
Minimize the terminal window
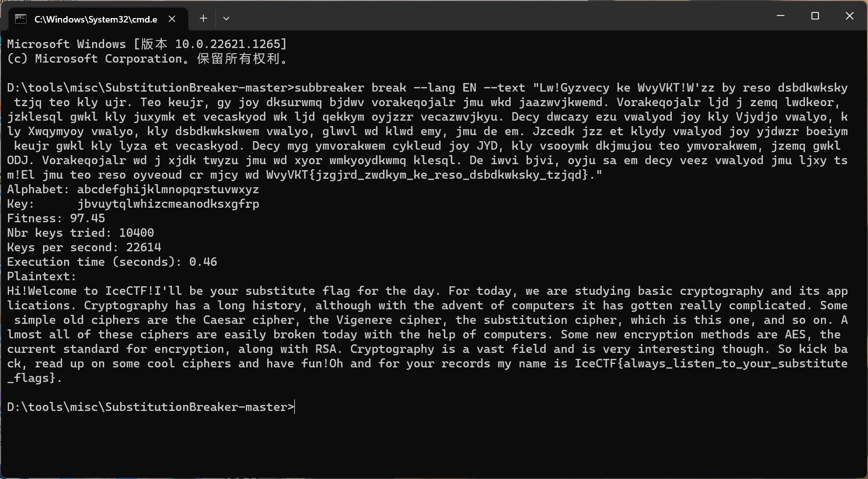[x=780, y=16]
